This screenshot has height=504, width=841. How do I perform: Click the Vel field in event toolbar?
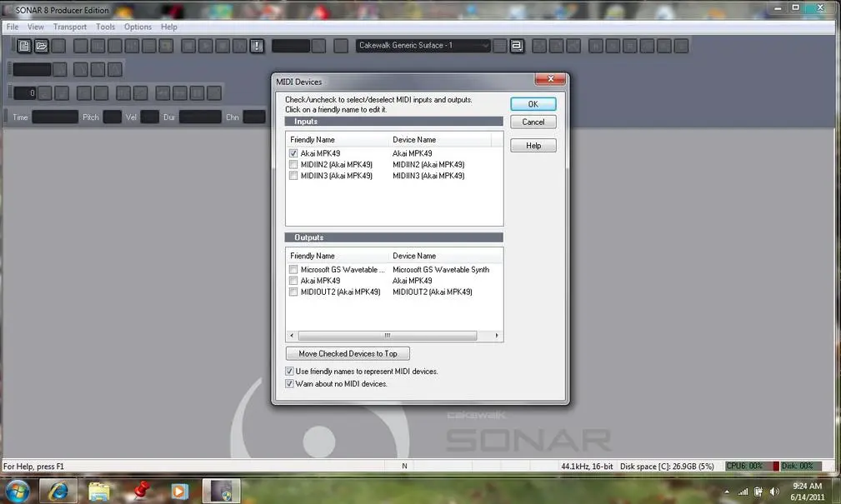click(150, 117)
